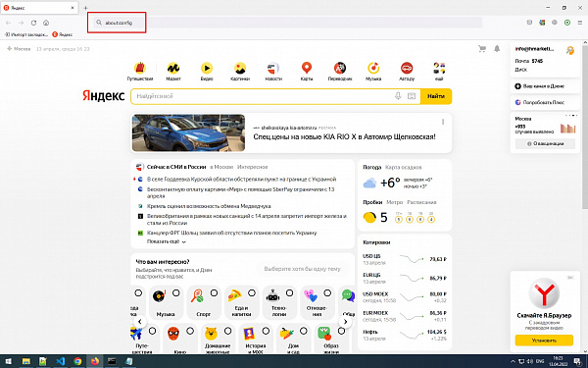Select the Дом и сад topic circle
The image size is (588, 368).
[304, 331]
